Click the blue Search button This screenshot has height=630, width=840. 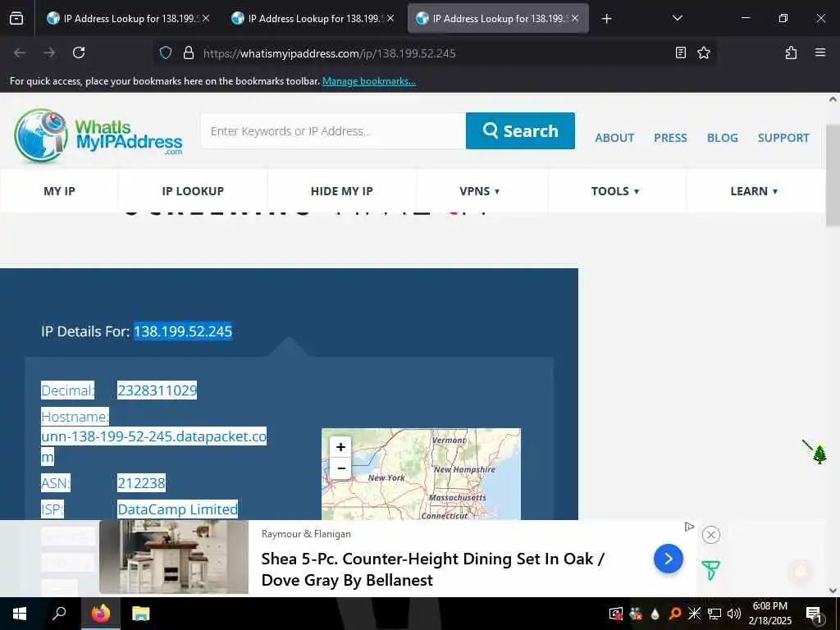point(520,131)
